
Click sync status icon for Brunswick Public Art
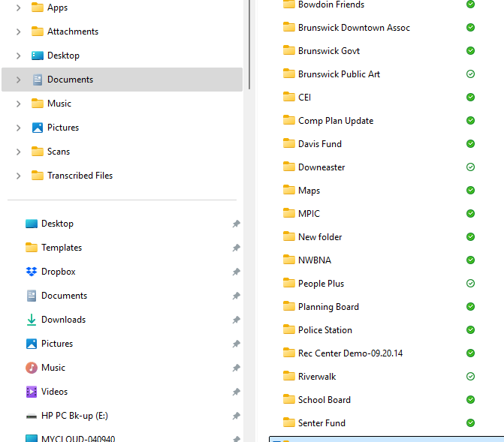[470, 74]
